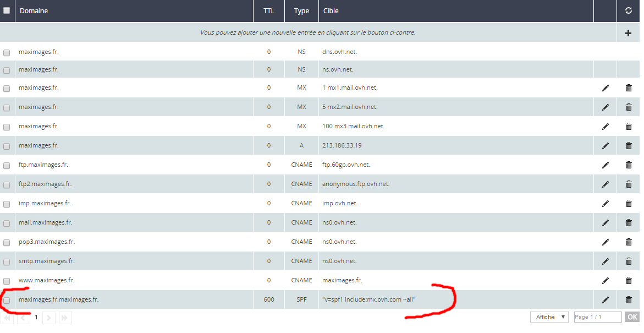Viewport: 644px width, 333px height.
Task: Check the www.maximages.fr. row checkbox
Action: (7, 281)
